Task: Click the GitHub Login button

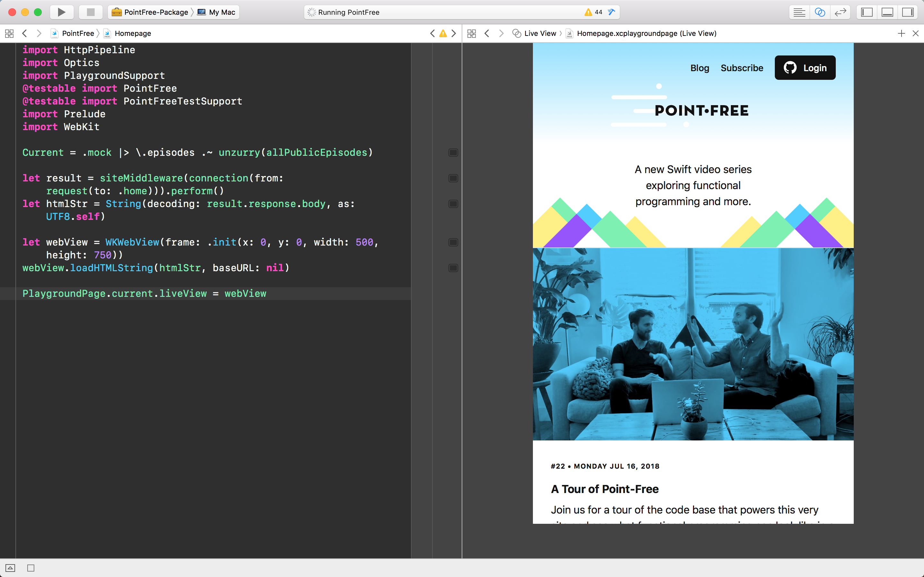Action: pos(805,68)
